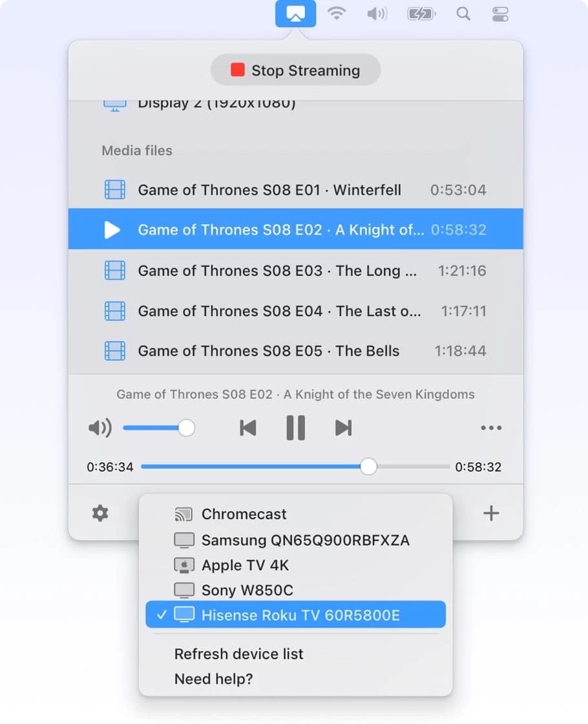Viewport: 588px width, 724px height.
Task: Pause the currently playing episode
Action: point(295,428)
